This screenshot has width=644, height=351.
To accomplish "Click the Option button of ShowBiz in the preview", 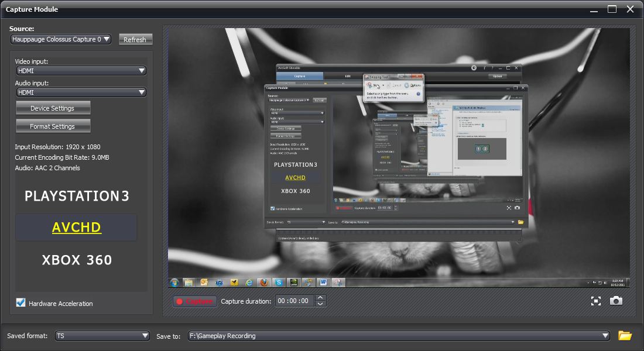I will (498, 76).
